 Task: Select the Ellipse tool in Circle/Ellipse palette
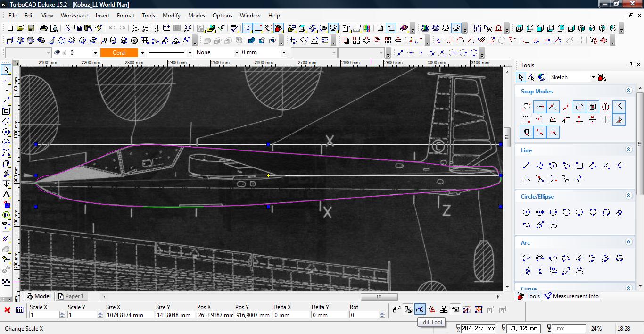pos(527,225)
